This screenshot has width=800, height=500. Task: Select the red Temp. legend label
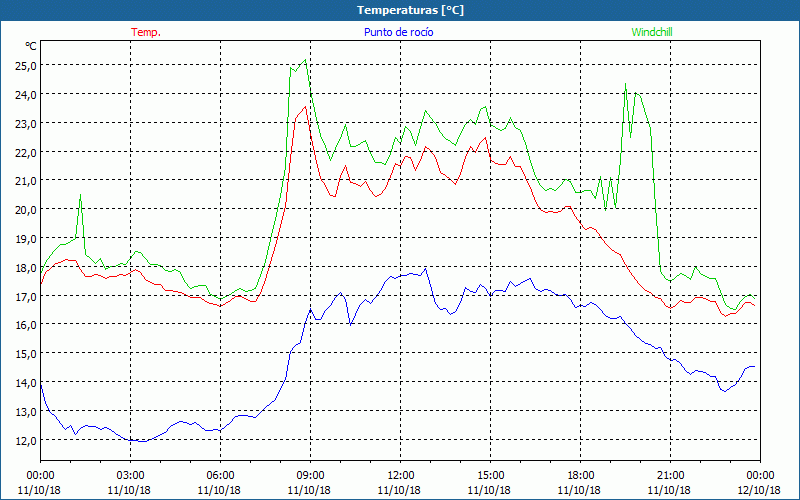click(146, 32)
